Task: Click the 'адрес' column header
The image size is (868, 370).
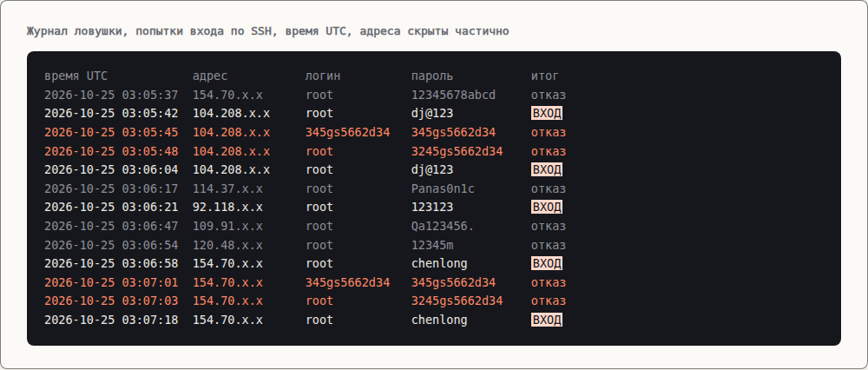Action: click(210, 76)
